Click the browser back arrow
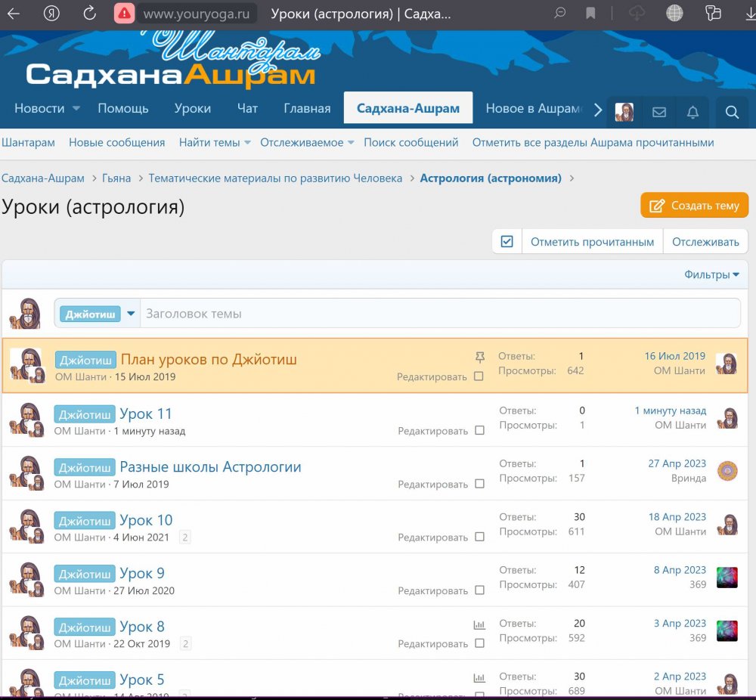 (14, 13)
